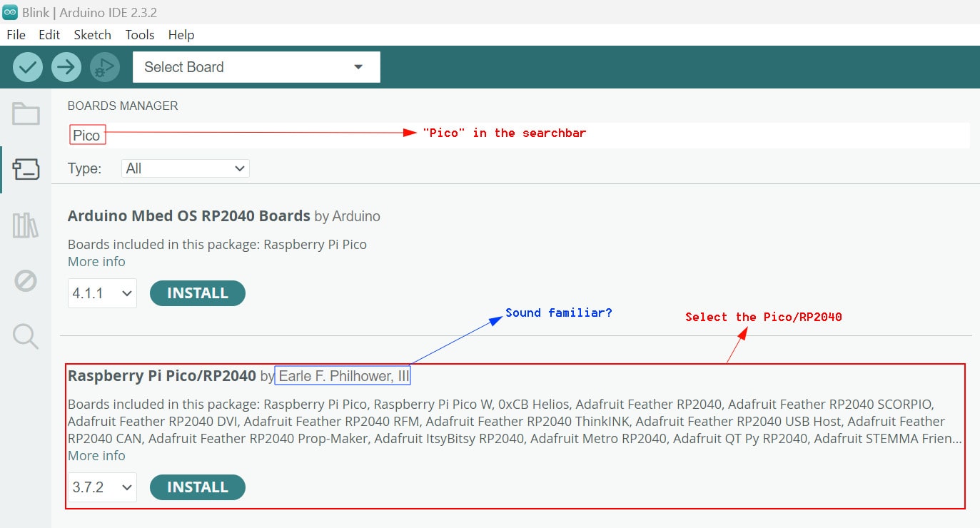Screen dimensions: 980x528
Task: Open More info for Raspberry Pi Pico/RP2040
Action: tap(96, 456)
